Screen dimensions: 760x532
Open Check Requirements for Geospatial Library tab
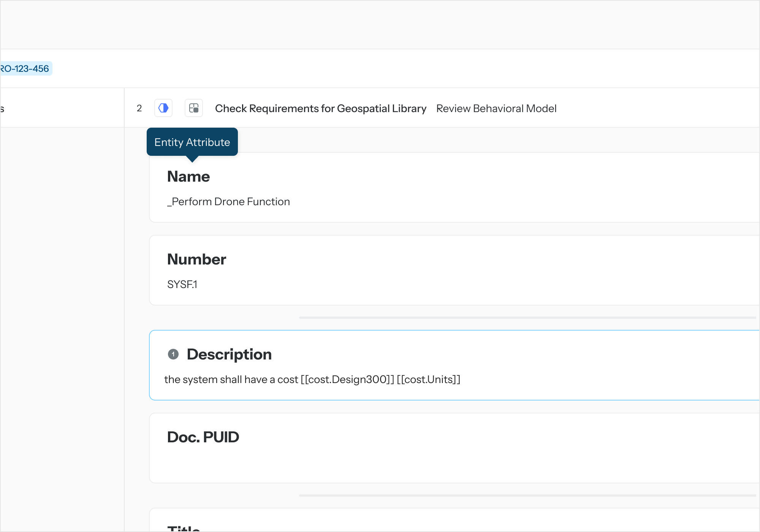tap(320, 109)
